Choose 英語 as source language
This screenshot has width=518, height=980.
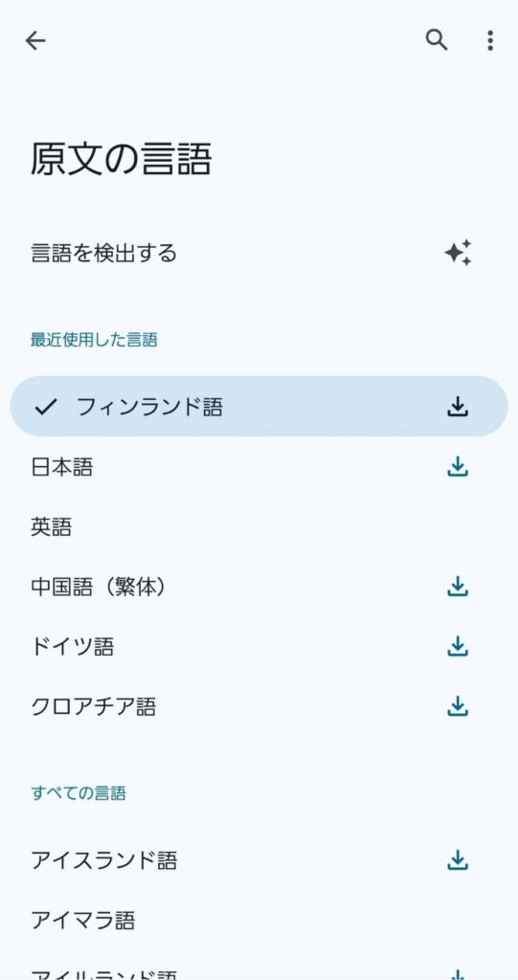259,526
